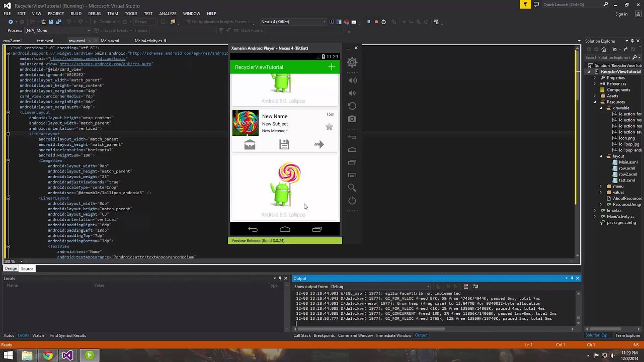
Task: Expand the values folder
Action: [601, 193]
